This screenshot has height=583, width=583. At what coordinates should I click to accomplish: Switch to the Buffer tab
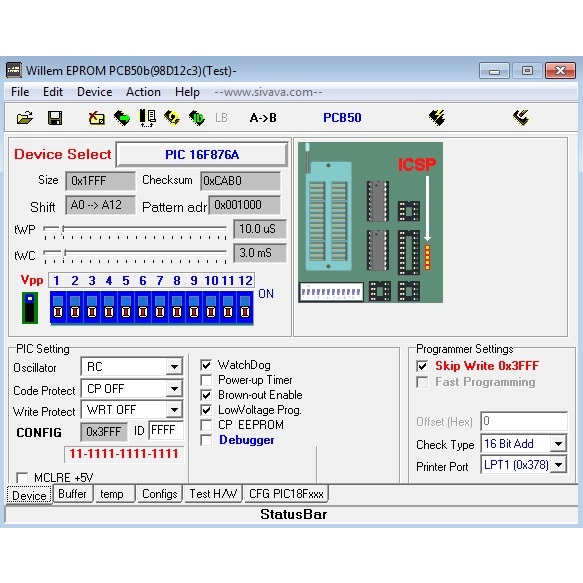click(73, 494)
